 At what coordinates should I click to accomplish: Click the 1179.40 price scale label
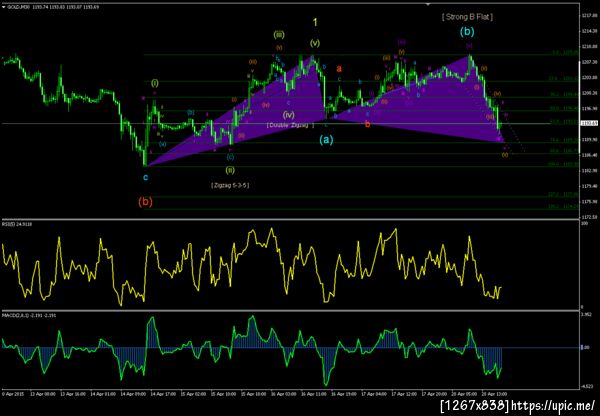point(589,186)
